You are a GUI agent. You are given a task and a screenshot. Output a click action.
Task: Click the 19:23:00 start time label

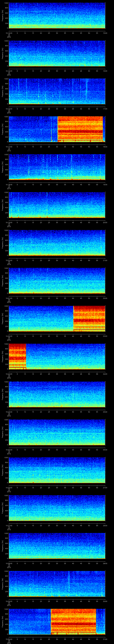pos(9,374)
